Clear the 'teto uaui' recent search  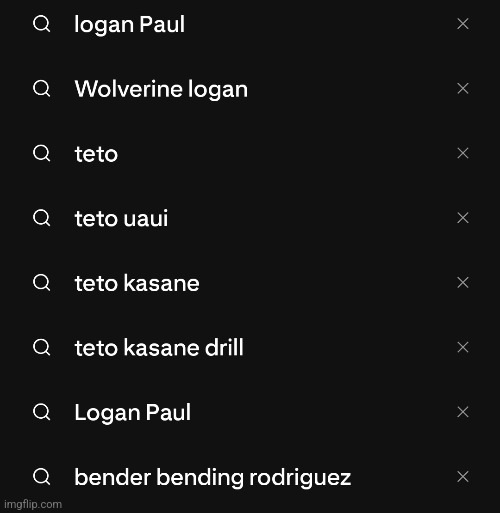pyautogui.click(x=463, y=218)
